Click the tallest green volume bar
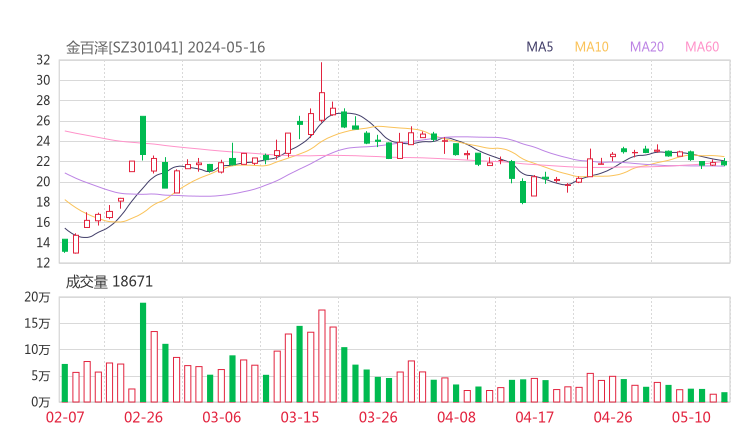 [x=143, y=353]
